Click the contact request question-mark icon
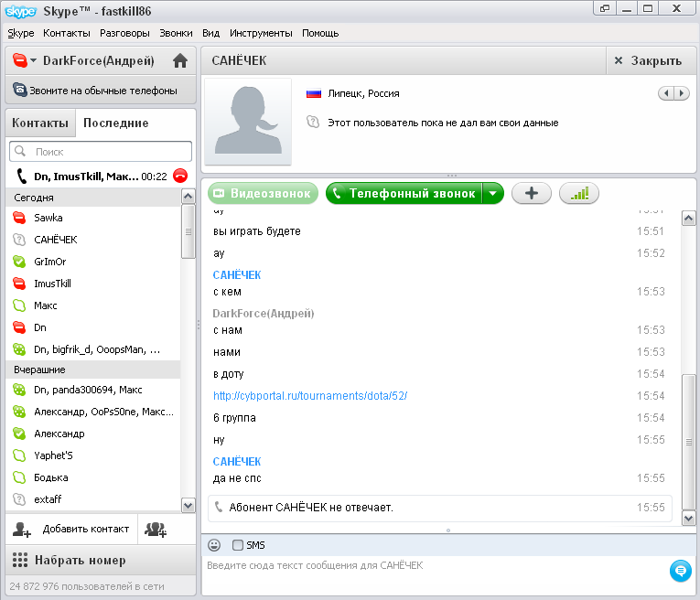 (313, 122)
